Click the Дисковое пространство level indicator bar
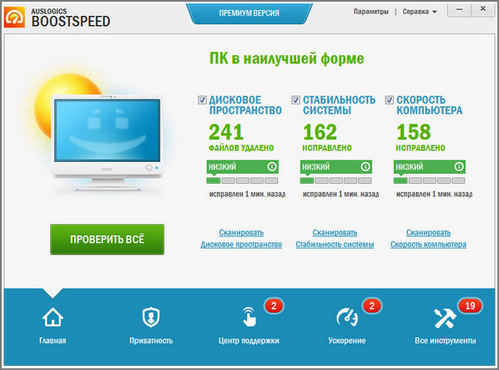Screen dimensions: 499x370 [x=242, y=181]
